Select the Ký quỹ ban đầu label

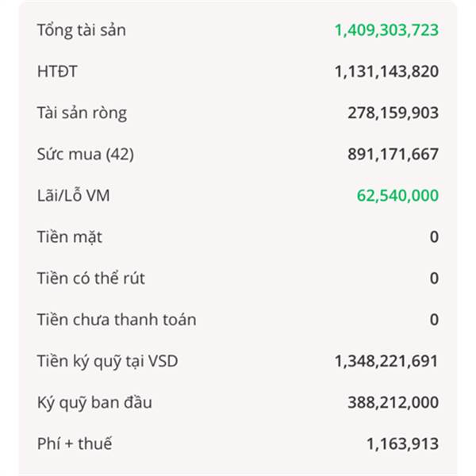point(94,402)
